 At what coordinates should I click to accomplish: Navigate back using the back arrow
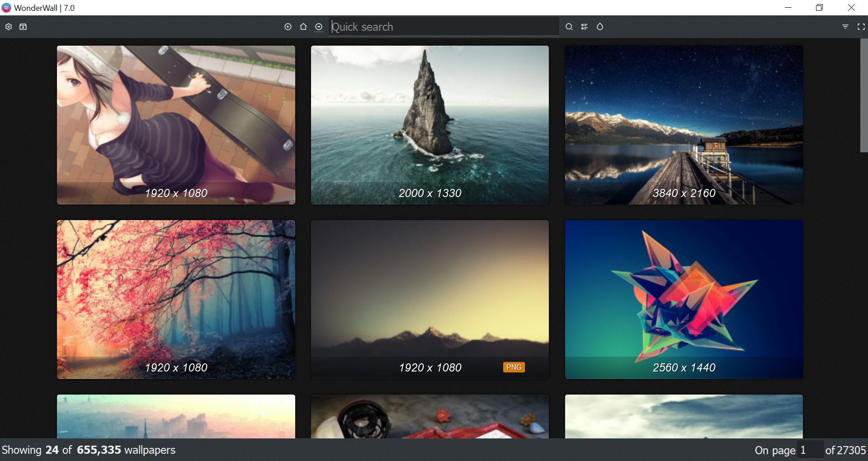coord(288,27)
